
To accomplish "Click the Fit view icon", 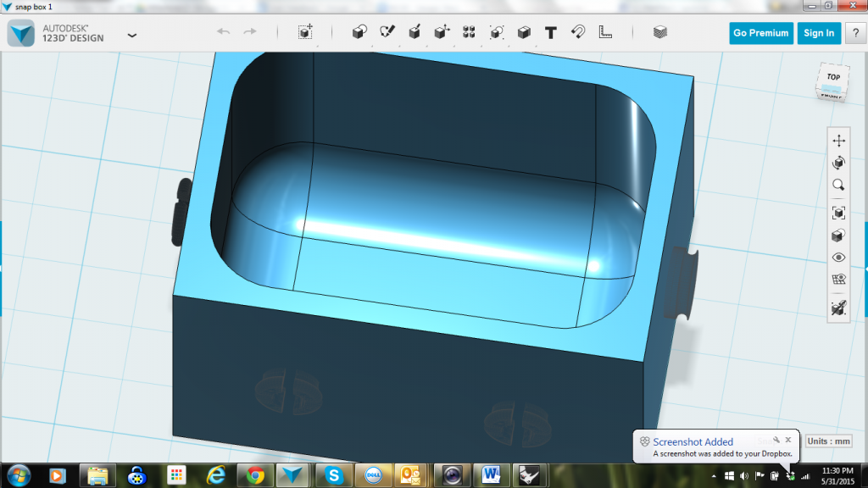I will 838,212.
